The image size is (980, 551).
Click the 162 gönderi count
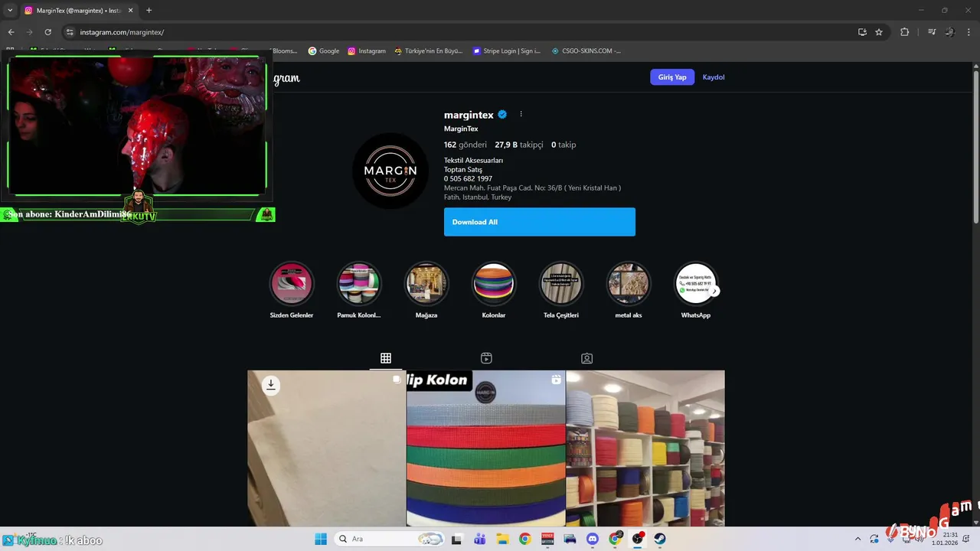[x=465, y=145]
